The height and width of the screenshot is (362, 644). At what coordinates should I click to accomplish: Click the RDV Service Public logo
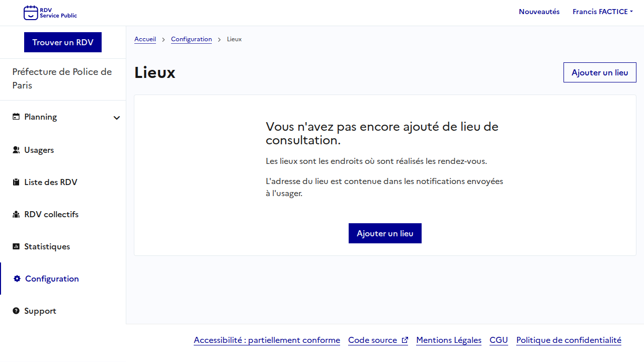[50, 13]
